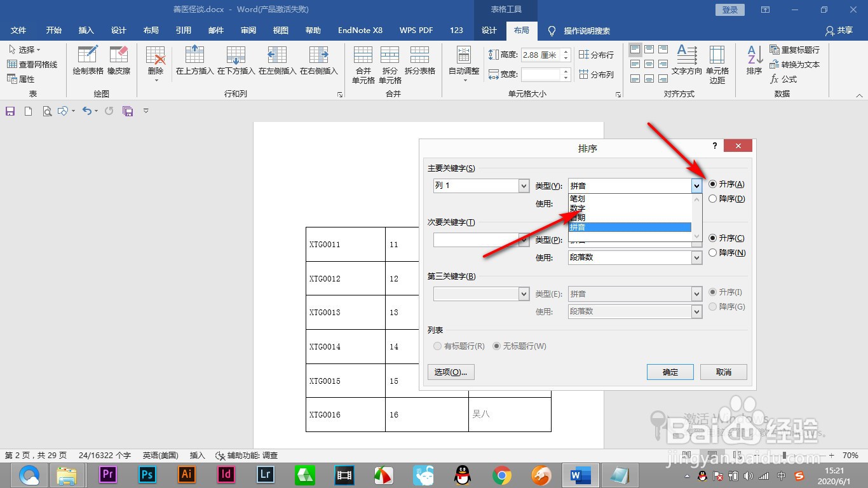Screen dimensions: 868x488
Task: Switch to the 开始 (Home) tab
Action: click(x=54, y=30)
